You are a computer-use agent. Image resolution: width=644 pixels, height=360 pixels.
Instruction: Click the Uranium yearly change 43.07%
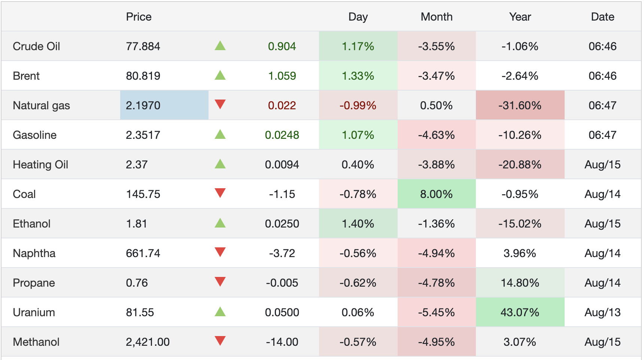click(x=520, y=312)
